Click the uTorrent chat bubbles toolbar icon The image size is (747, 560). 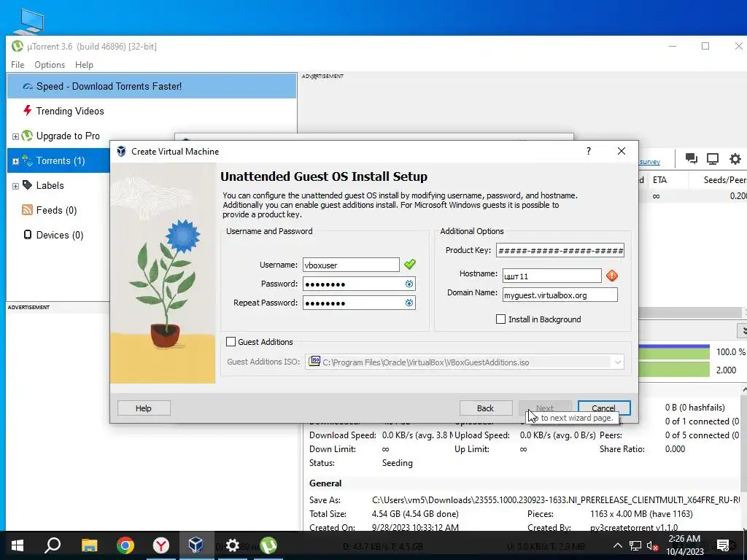(x=692, y=158)
